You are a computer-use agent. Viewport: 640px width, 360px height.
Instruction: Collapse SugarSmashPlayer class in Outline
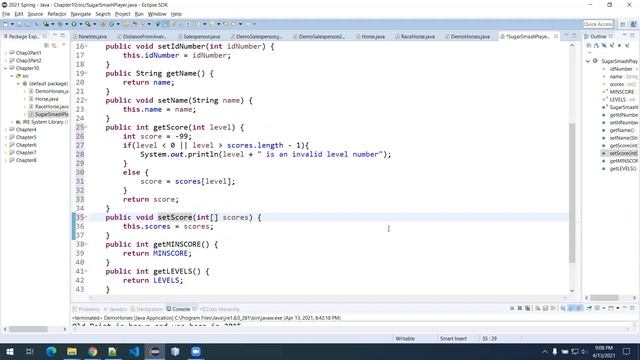pos(588,61)
